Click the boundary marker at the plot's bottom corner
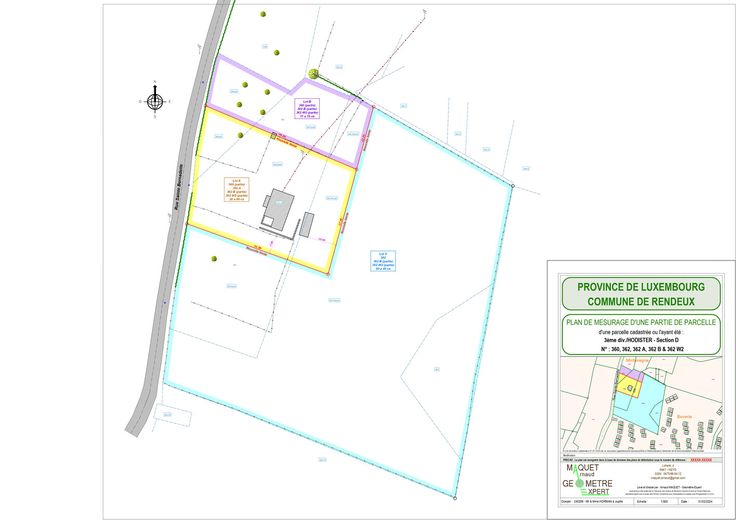736x520 pixels. pyautogui.click(x=455, y=497)
